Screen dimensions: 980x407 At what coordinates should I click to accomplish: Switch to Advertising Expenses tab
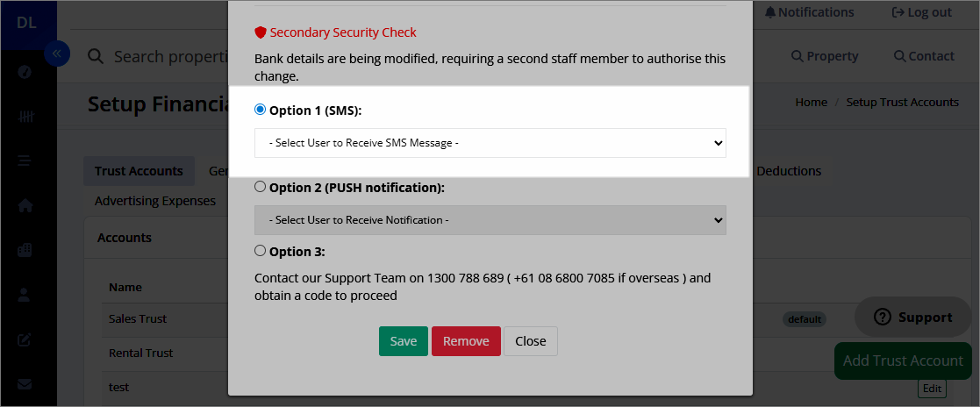[x=155, y=202]
